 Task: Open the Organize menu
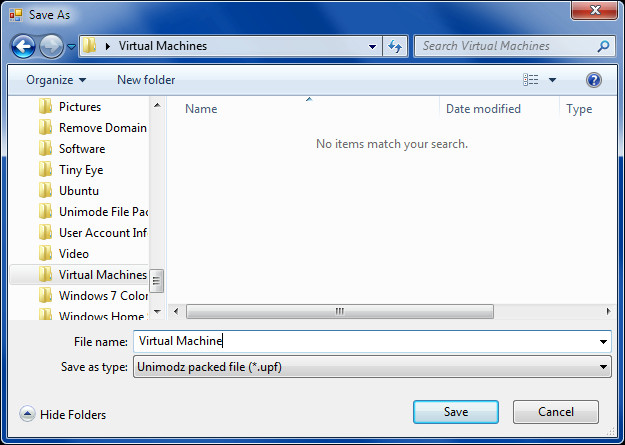(56, 80)
